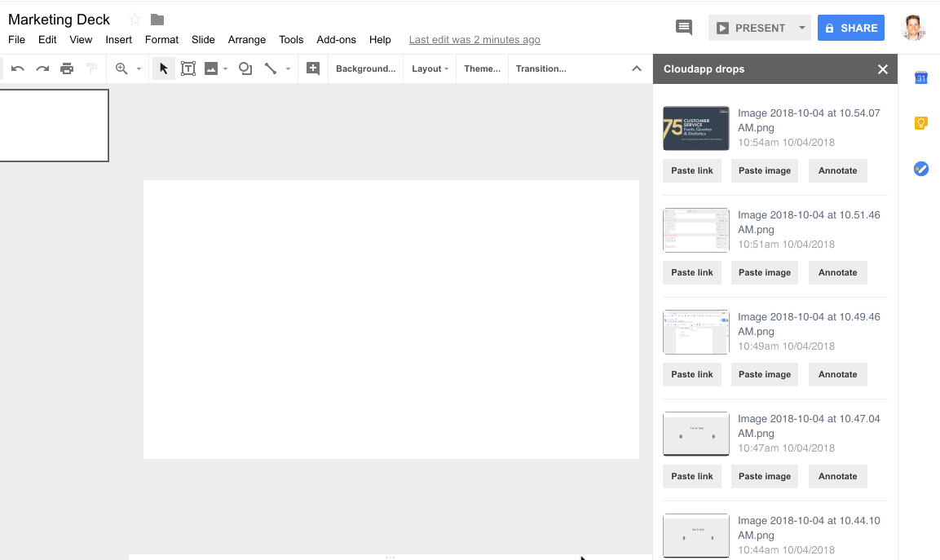Click Annotate for 10.47.04 AM image
This screenshot has width=940, height=560.
click(x=837, y=476)
